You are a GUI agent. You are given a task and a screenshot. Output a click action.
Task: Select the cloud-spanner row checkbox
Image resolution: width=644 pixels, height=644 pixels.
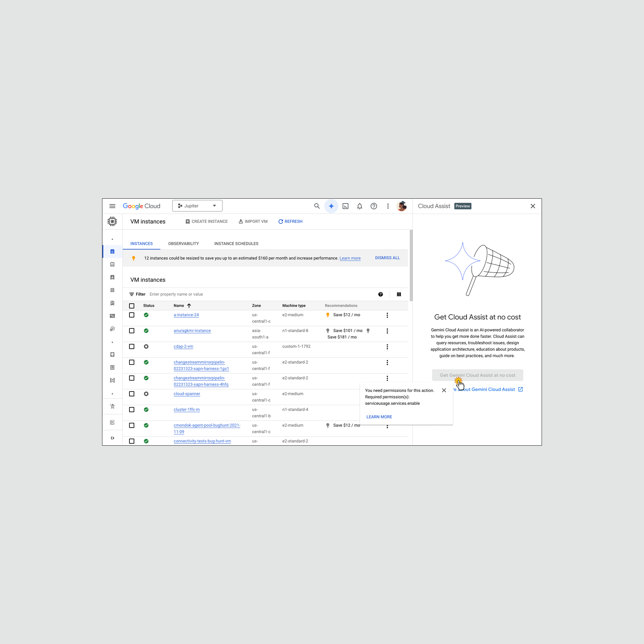coord(132,394)
